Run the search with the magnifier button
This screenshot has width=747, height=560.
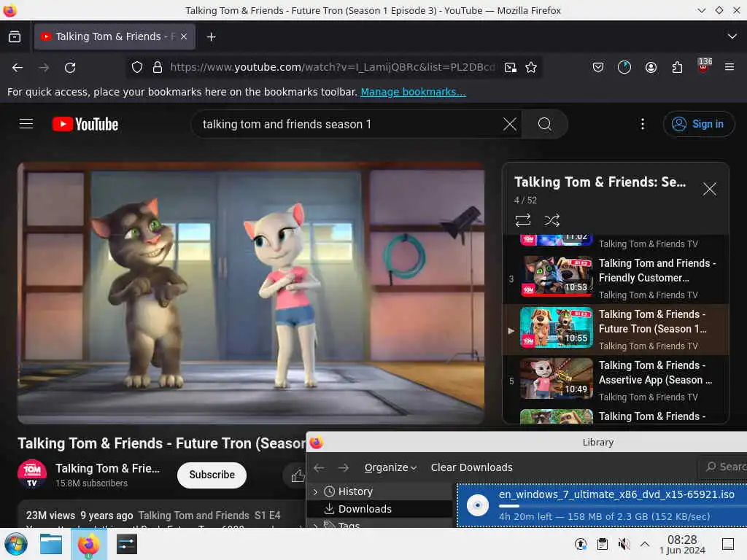544,124
